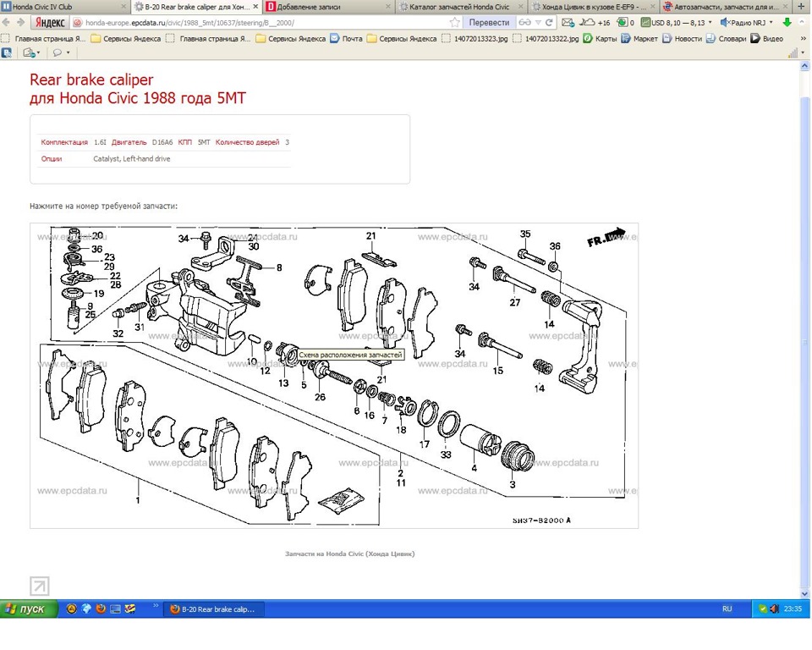Open the first Сервисы Яндекса bookmark folder
812x650 pixels.
126,38
